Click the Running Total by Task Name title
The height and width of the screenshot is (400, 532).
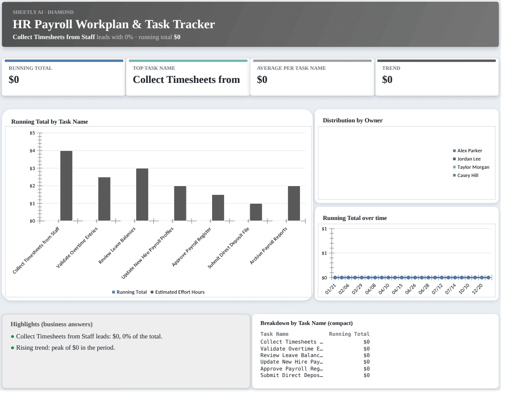pos(49,122)
